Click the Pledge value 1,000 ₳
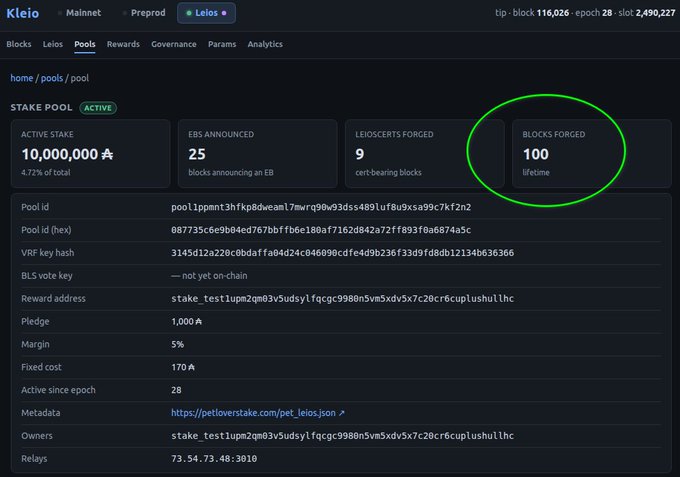Viewport: 680px width, 477px height. tap(186, 322)
